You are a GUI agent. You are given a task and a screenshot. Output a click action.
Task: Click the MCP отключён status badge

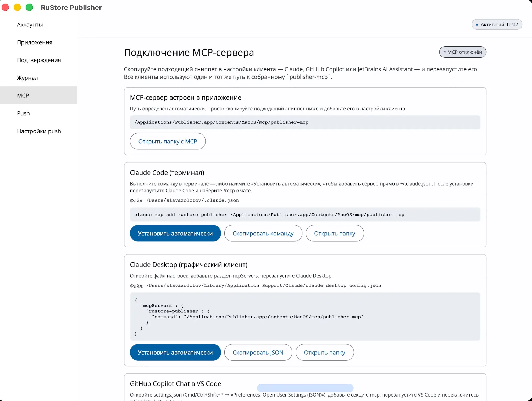tap(463, 52)
